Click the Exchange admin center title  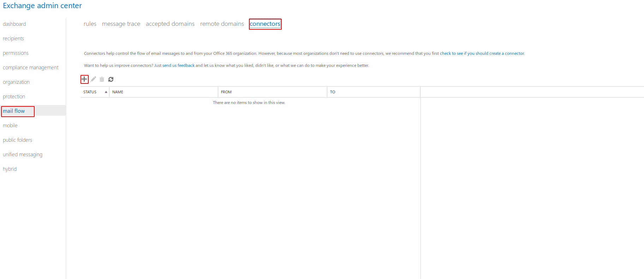click(x=42, y=6)
